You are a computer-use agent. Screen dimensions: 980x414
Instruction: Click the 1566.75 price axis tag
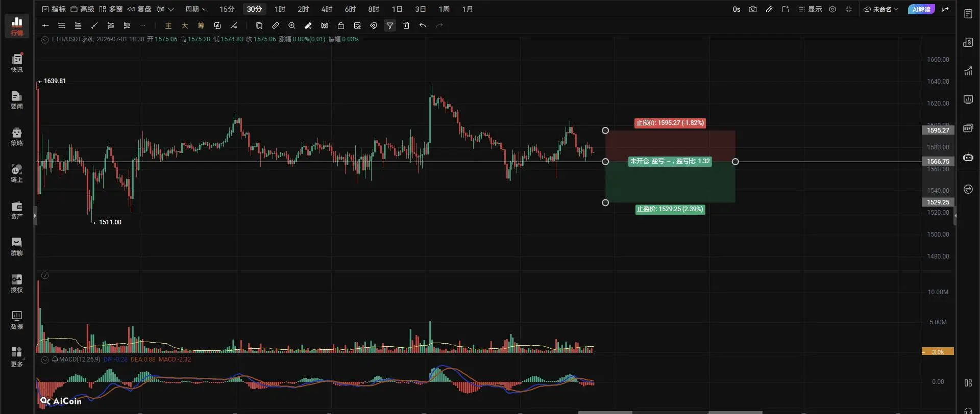coord(938,162)
